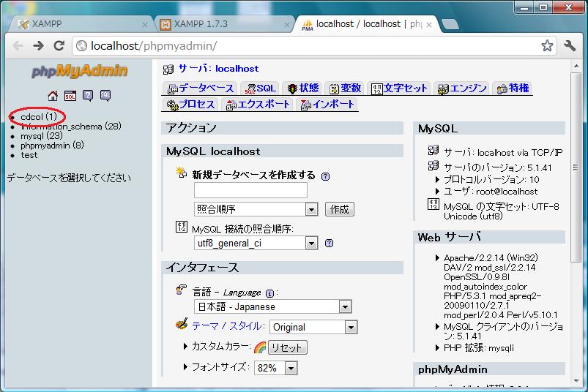Viewport: 588px width, 392px height.
Task: Select the mysql database
Action: click(42, 136)
